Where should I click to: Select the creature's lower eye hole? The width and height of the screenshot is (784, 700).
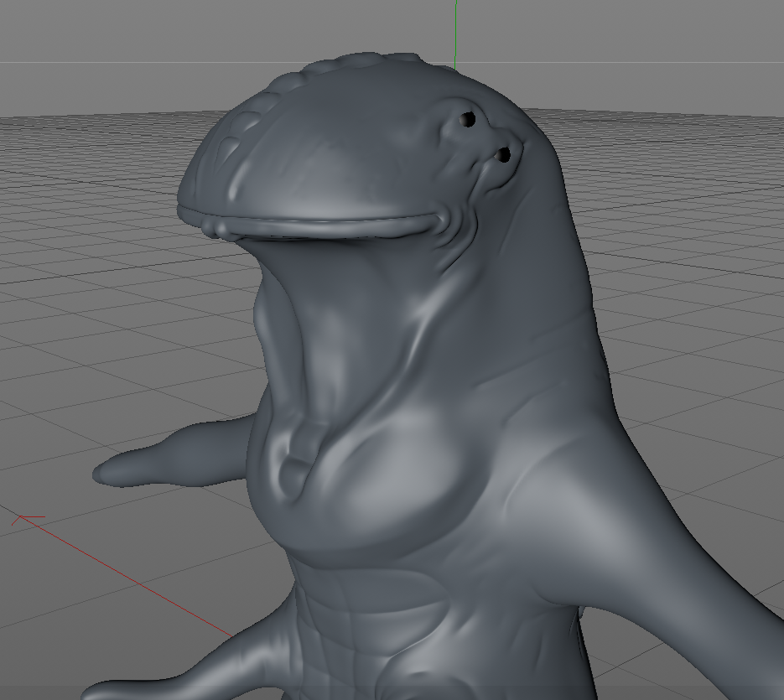502,154
